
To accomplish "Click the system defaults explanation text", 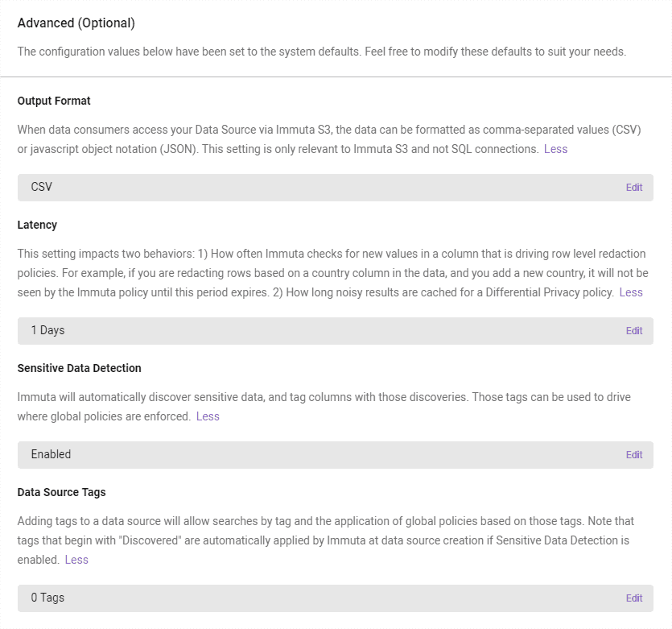I will [x=322, y=52].
